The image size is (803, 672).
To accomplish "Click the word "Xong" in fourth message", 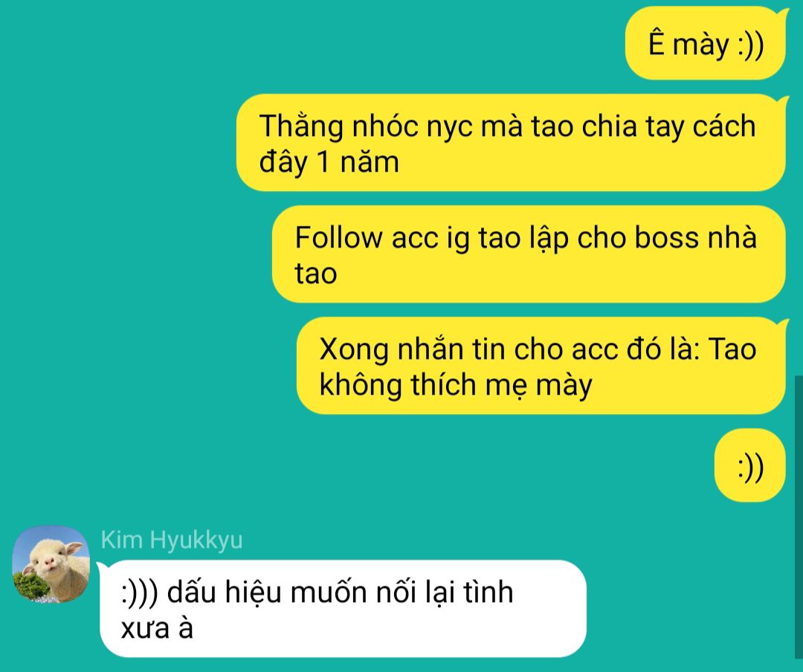I will tap(353, 351).
